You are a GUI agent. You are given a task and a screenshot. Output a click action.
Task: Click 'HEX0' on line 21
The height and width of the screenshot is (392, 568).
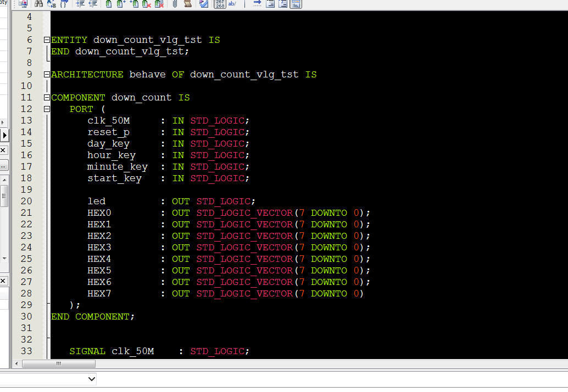99,213
